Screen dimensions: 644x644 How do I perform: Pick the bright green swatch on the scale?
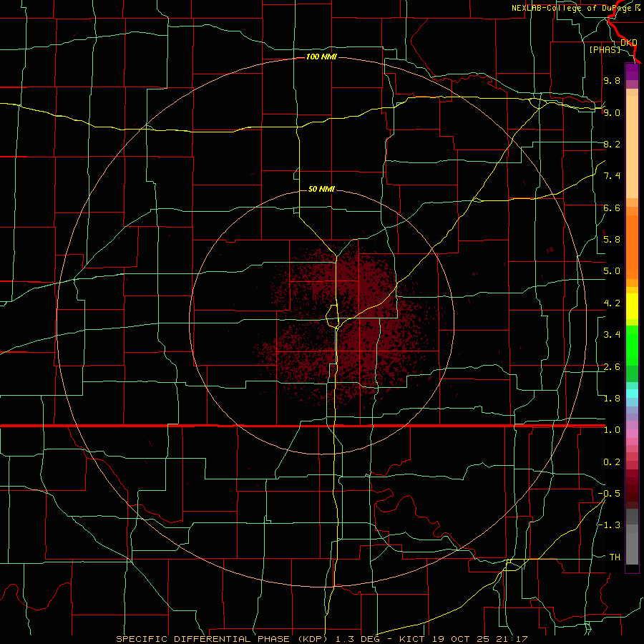(x=632, y=346)
